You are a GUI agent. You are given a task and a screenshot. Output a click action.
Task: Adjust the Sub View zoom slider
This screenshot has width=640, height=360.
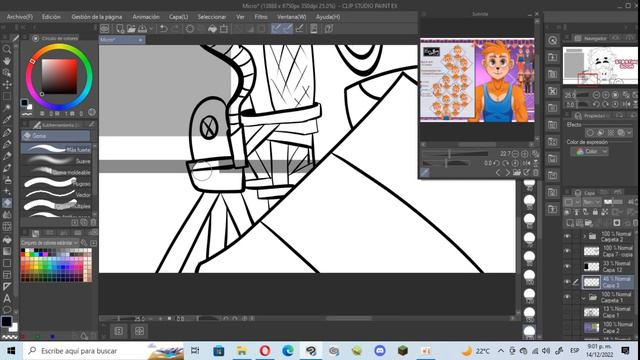coord(456,154)
